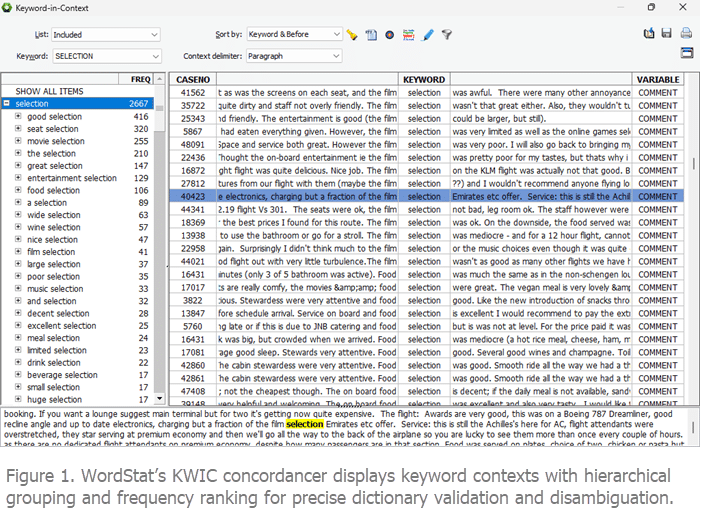Open the List dropdown showing Included

(x=106, y=34)
